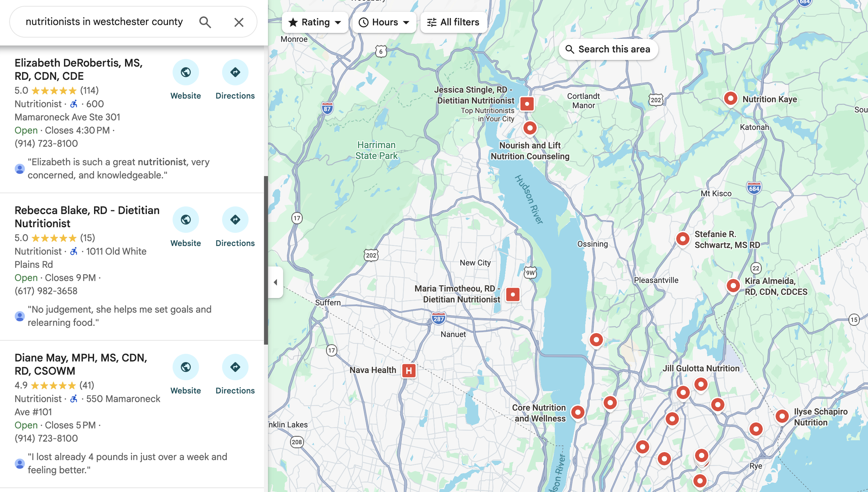This screenshot has width=868, height=492.
Task: Open Elizabeth DeRobertis website globe icon
Action: [186, 72]
